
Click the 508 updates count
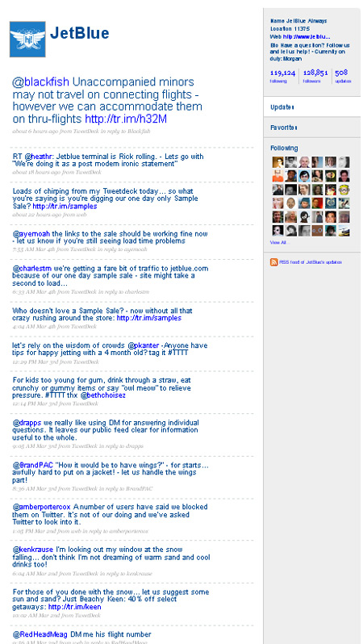click(x=342, y=73)
